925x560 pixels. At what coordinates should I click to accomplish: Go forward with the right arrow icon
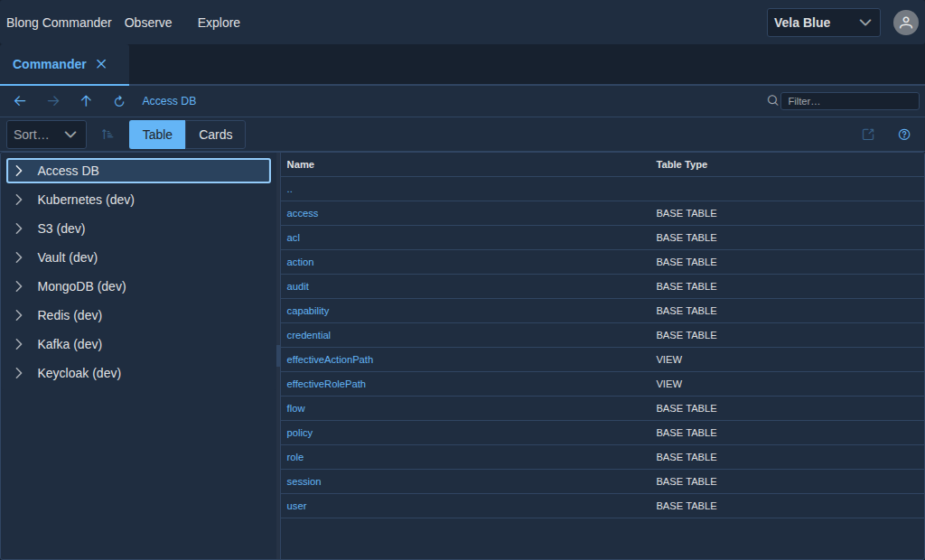[x=53, y=101]
